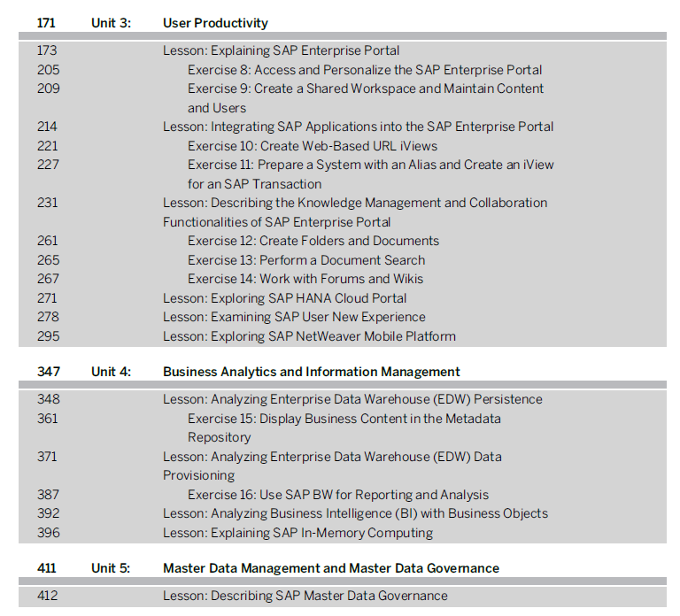The image size is (680, 616).
Task: Select page number 387
Action: coord(48,495)
